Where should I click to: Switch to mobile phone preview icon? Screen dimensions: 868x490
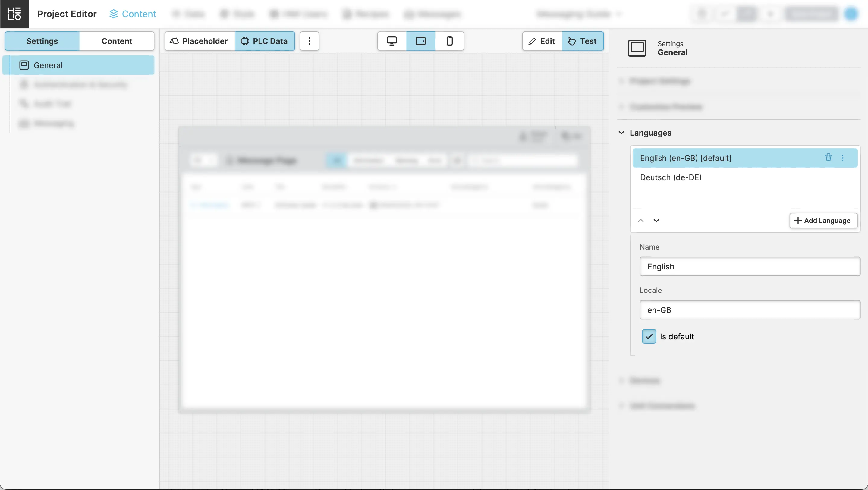pos(449,41)
